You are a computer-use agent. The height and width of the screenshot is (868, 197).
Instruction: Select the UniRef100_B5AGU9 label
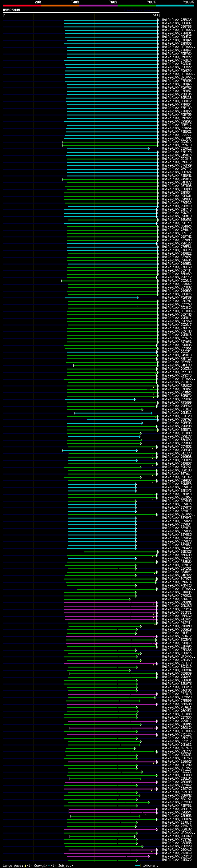pyautogui.click(x=177, y=555)
